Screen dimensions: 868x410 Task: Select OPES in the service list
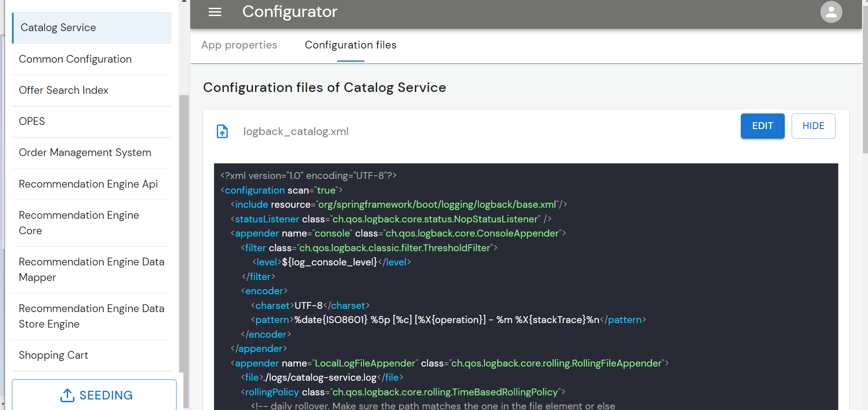pyautogui.click(x=92, y=122)
